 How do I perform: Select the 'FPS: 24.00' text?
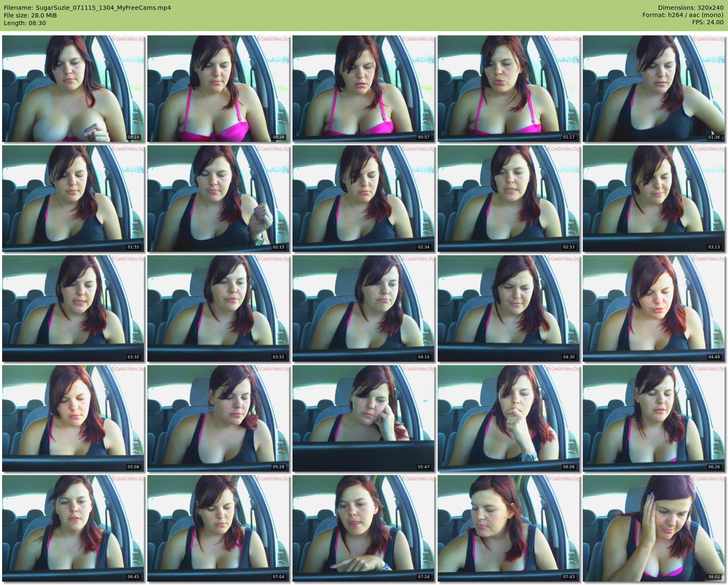click(708, 23)
